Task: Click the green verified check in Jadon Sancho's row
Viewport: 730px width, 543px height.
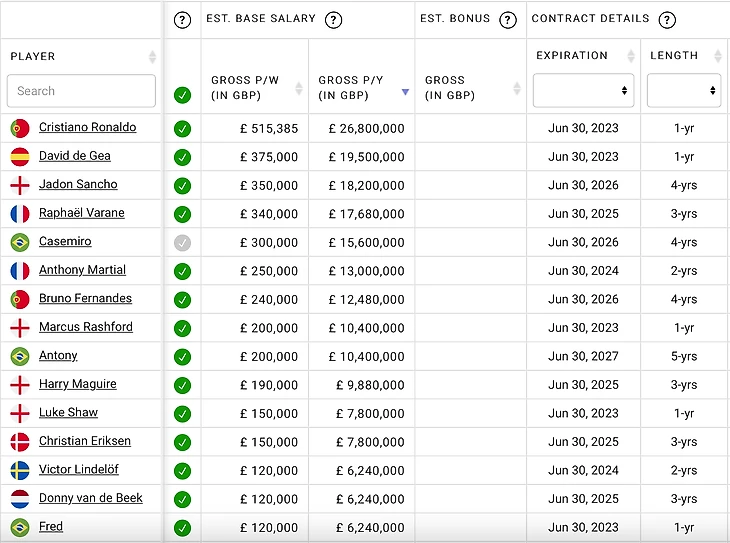Action: pos(182,186)
